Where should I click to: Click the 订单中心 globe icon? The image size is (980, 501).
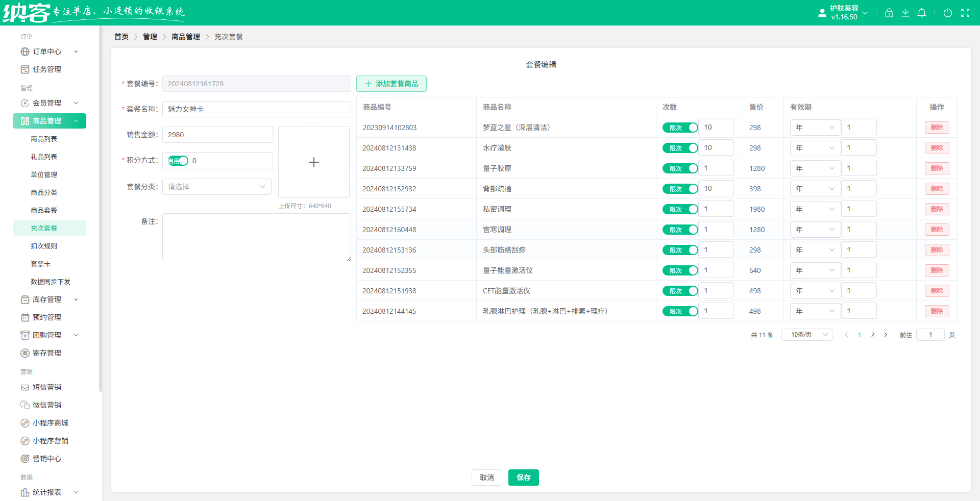click(25, 52)
